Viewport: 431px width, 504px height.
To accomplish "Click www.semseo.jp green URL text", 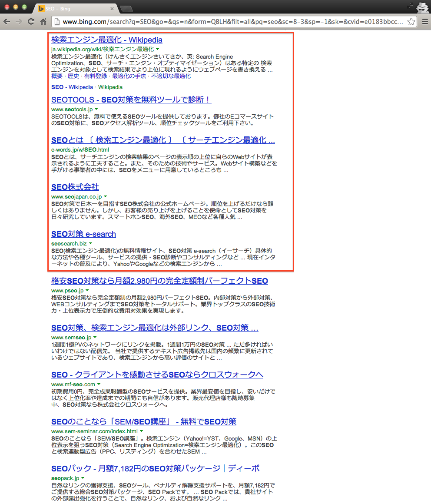I will [71, 337].
